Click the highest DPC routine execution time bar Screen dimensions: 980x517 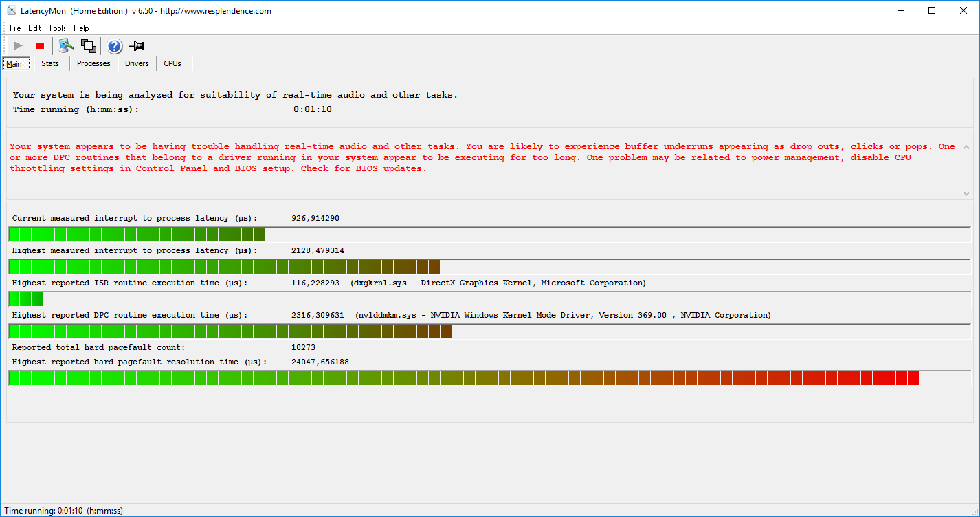(489, 331)
